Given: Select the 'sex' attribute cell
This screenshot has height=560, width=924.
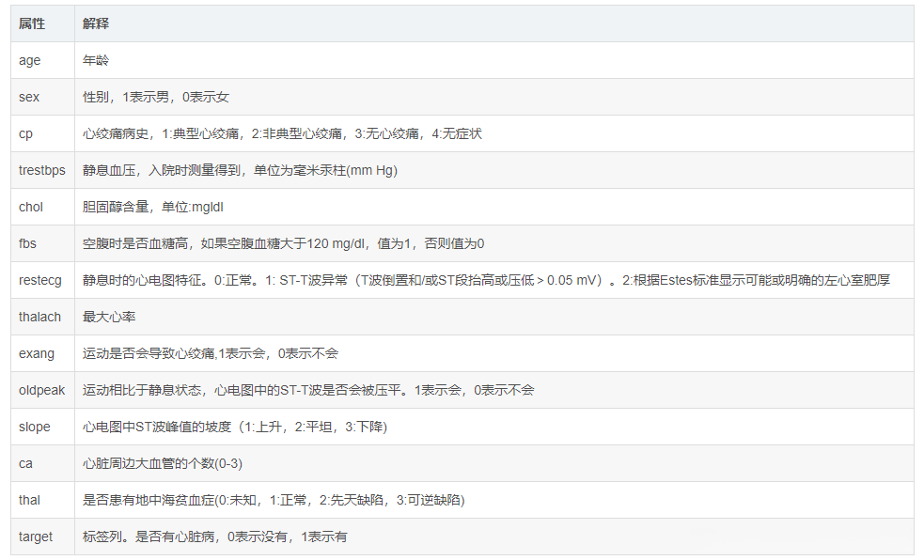Looking at the screenshot, I should (42, 97).
